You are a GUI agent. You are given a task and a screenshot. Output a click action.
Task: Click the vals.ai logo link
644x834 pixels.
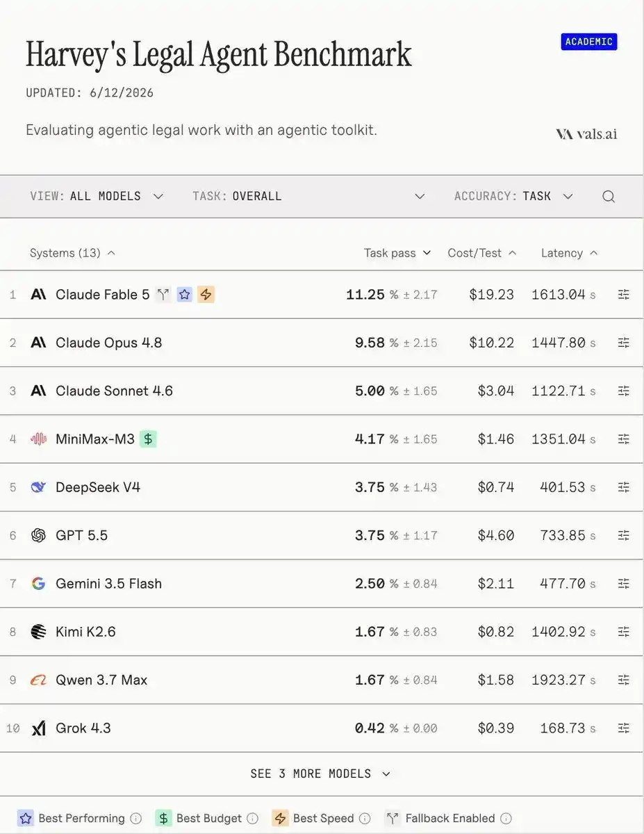[586, 134]
